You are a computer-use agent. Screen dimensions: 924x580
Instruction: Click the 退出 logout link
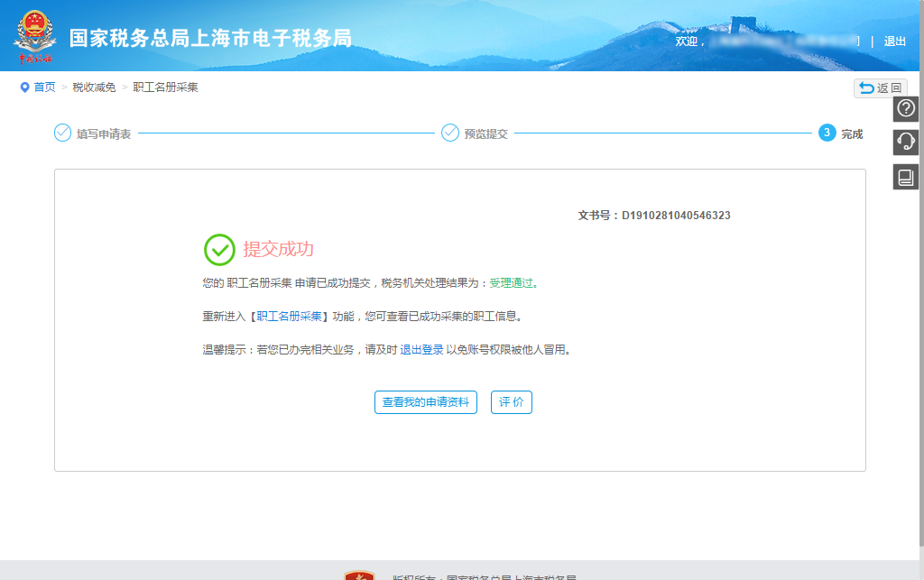click(897, 41)
